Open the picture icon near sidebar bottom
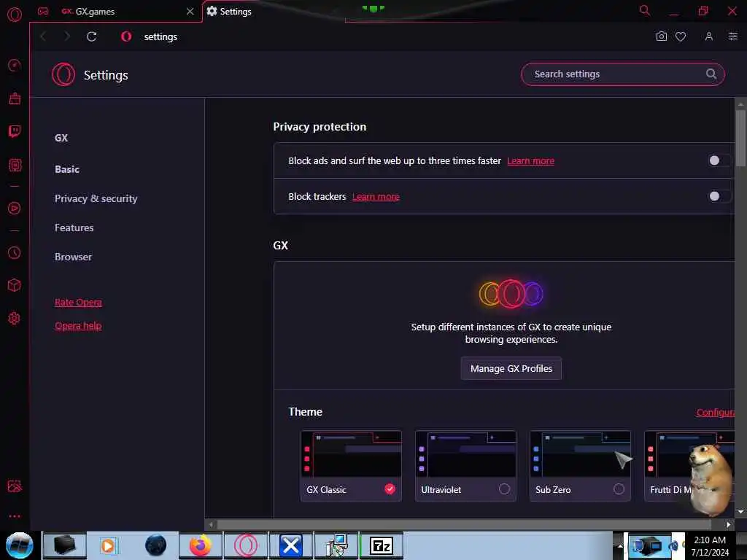This screenshot has width=747, height=560. [15, 486]
